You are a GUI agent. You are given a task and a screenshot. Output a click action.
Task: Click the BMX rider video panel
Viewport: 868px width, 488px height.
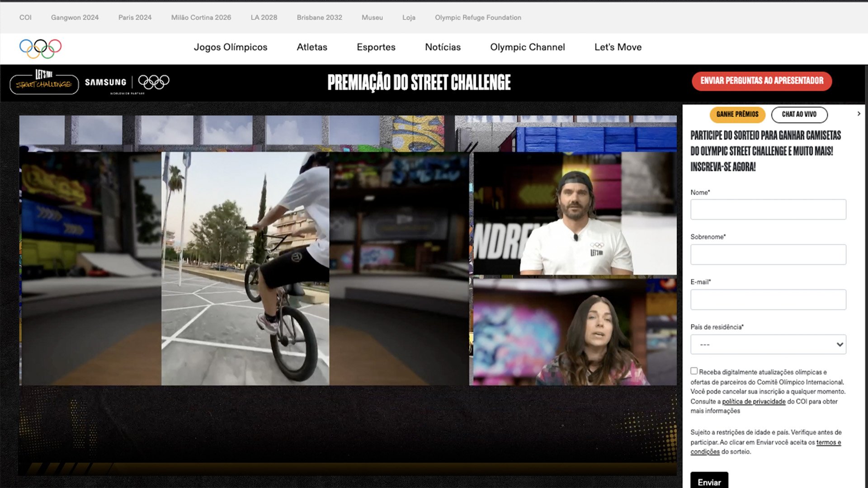click(245, 268)
